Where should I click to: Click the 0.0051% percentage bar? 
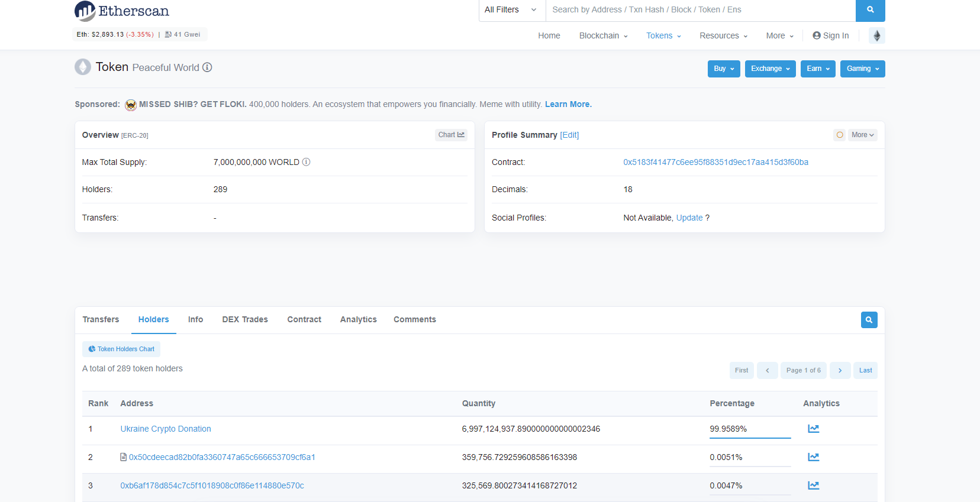tap(750, 467)
